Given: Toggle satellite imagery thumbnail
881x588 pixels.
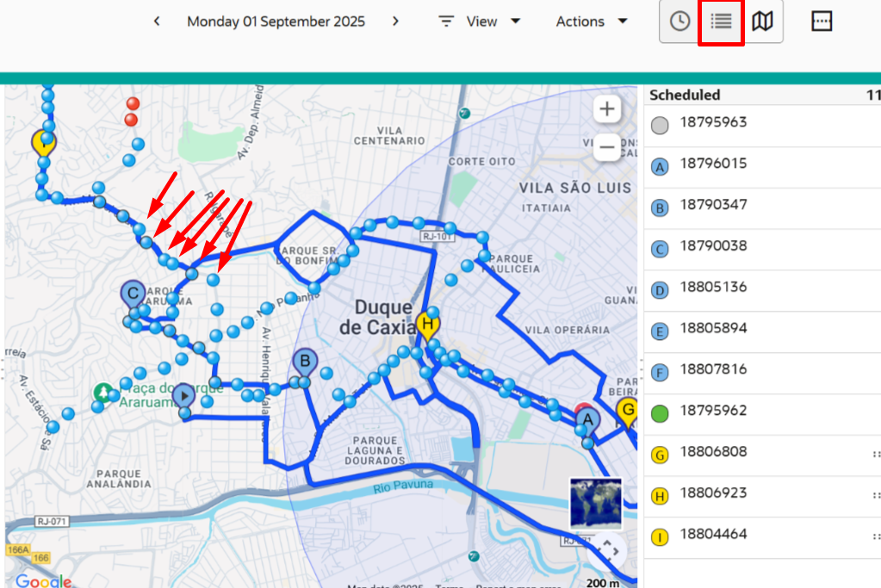Looking at the screenshot, I should (596, 504).
